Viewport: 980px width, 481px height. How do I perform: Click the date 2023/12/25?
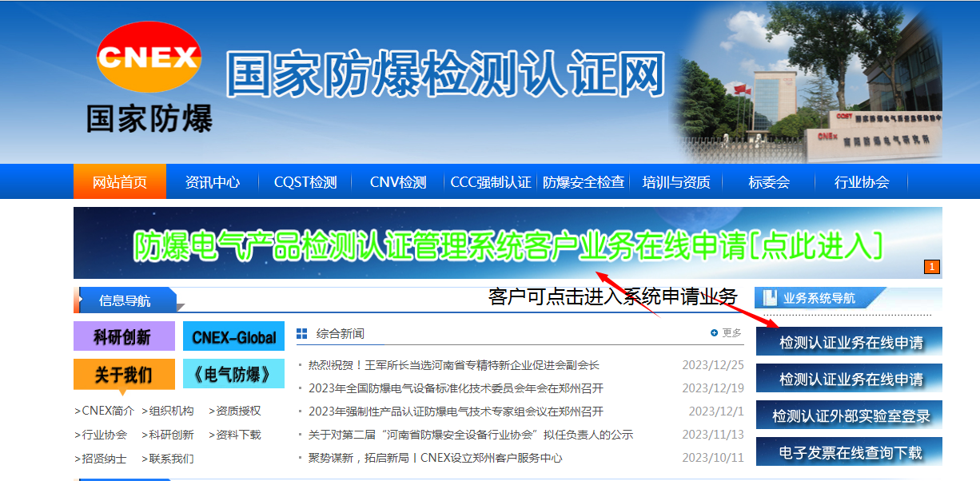point(713,365)
